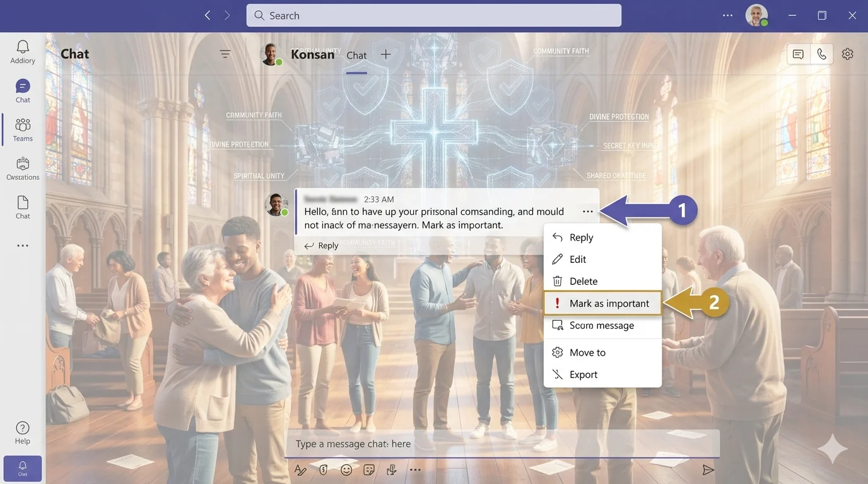868x484 pixels.
Task: Send the message with arrow icon
Action: point(708,470)
